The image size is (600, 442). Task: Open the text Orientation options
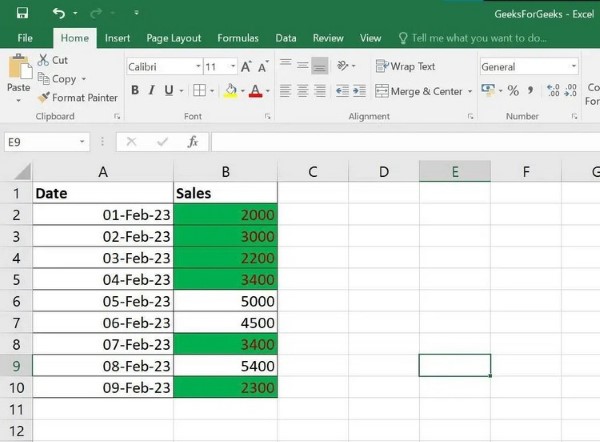pyautogui.click(x=346, y=66)
